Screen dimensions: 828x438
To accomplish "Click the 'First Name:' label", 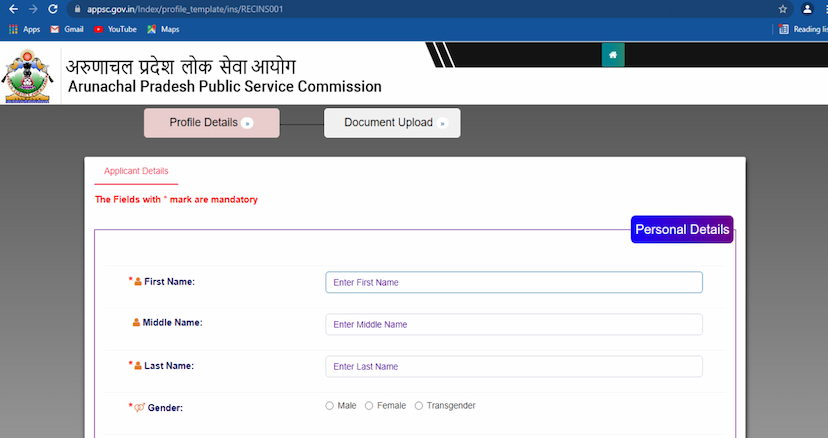I will (170, 282).
